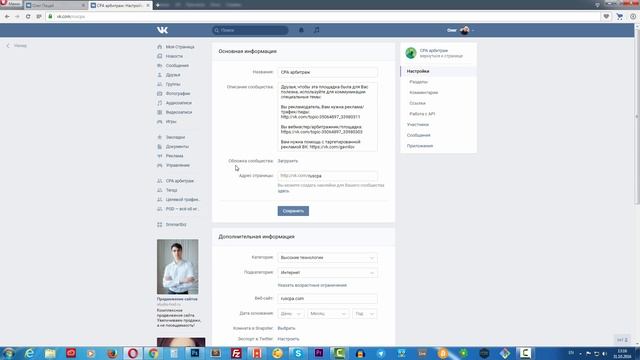Select 'Ссылки' in right settings menu
Image resolution: width=640 pixels, height=360 pixels.
coord(418,103)
